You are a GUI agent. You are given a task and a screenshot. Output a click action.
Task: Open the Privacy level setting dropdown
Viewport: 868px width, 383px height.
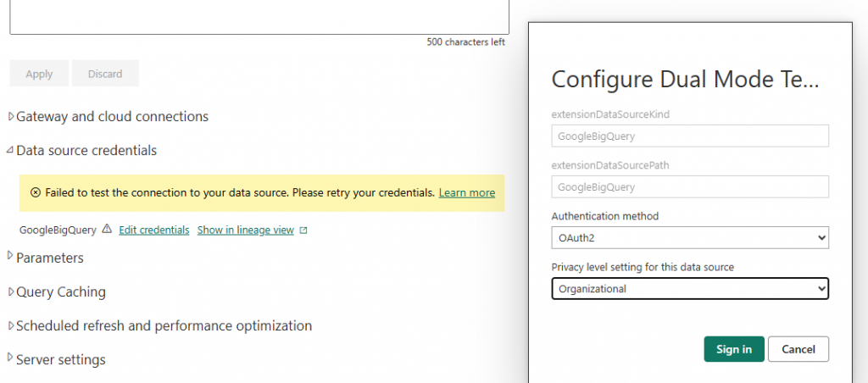[x=689, y=289]
